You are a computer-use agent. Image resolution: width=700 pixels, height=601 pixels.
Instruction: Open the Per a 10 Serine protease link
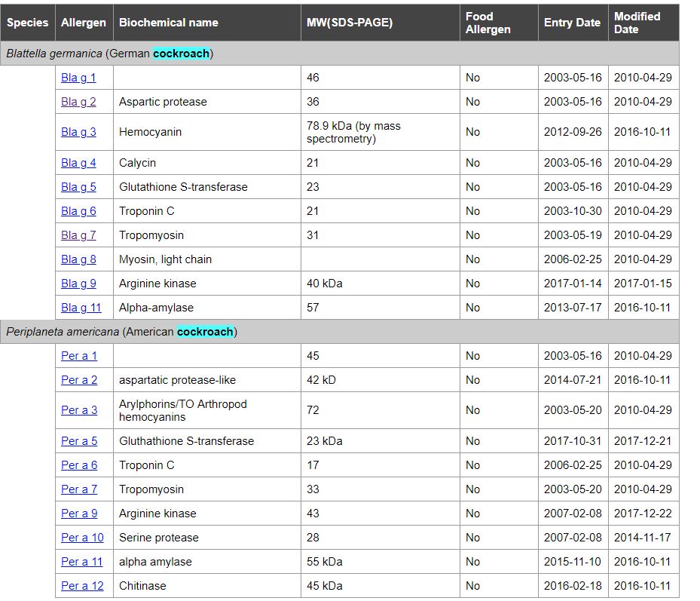(82, 538)
